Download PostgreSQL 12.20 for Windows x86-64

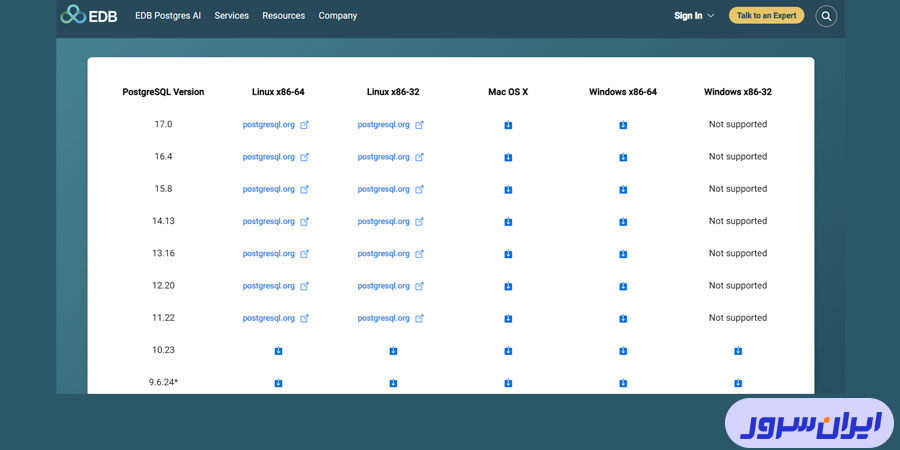click(623, 286)
